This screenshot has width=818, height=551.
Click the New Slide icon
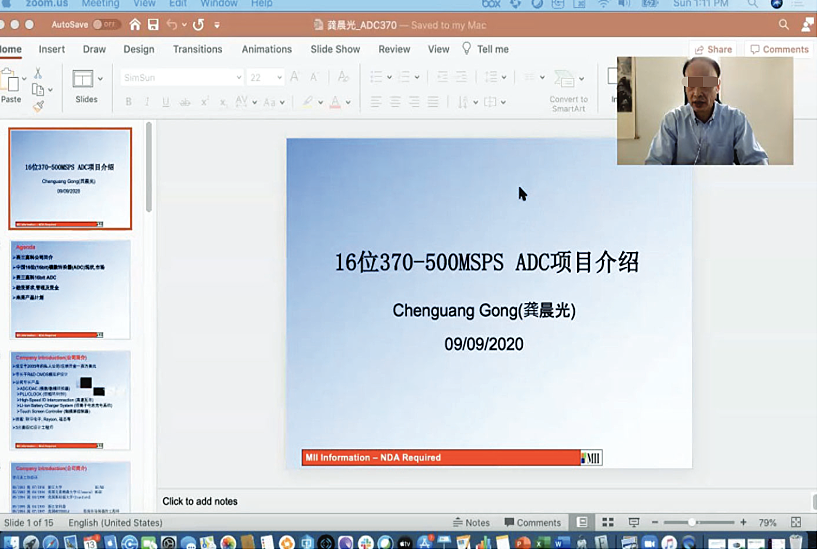[x=82, y=79]
